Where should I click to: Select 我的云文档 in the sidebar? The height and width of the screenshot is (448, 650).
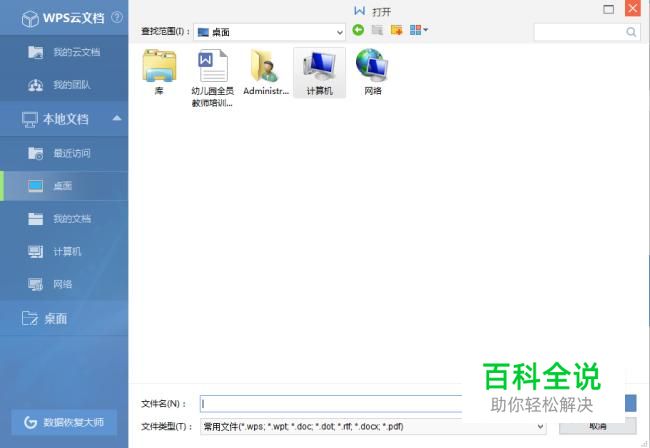tap(64, 52)
